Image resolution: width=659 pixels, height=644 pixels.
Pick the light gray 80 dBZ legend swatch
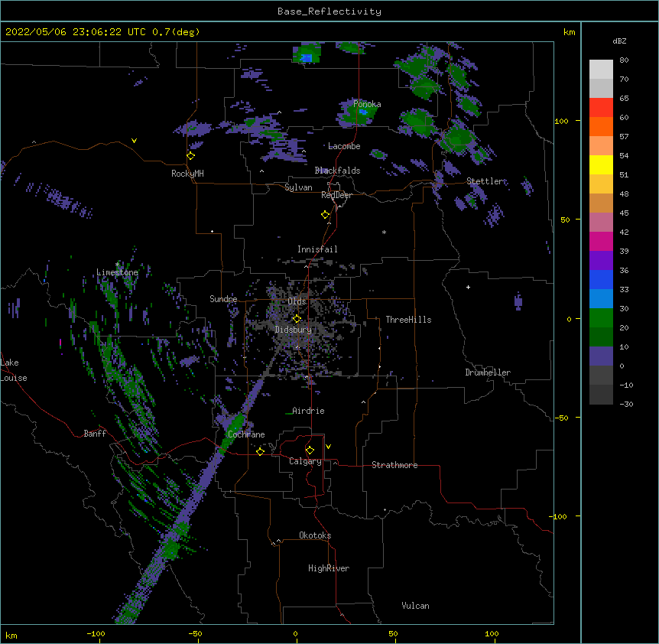click(601, 69)
